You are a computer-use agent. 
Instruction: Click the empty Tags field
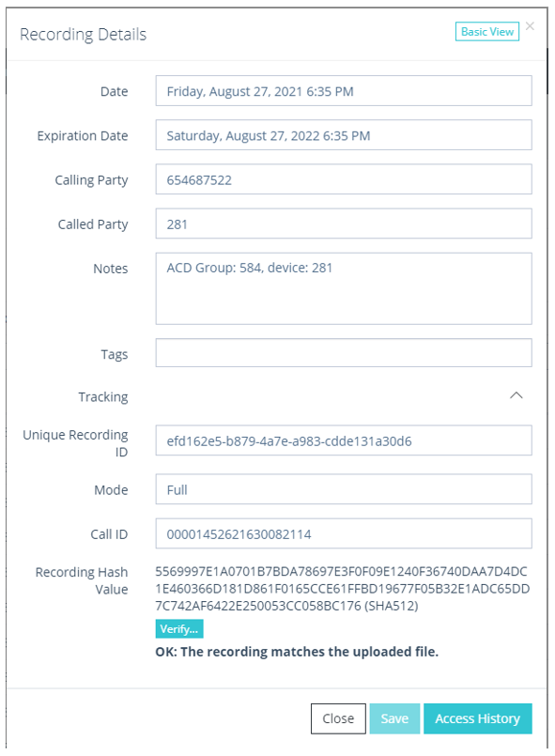coord(344,352)
